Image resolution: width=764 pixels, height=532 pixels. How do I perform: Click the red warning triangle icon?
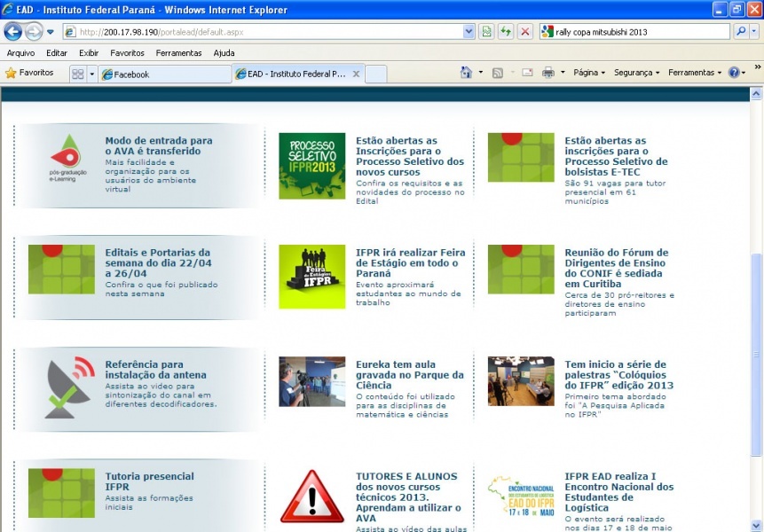311,497
